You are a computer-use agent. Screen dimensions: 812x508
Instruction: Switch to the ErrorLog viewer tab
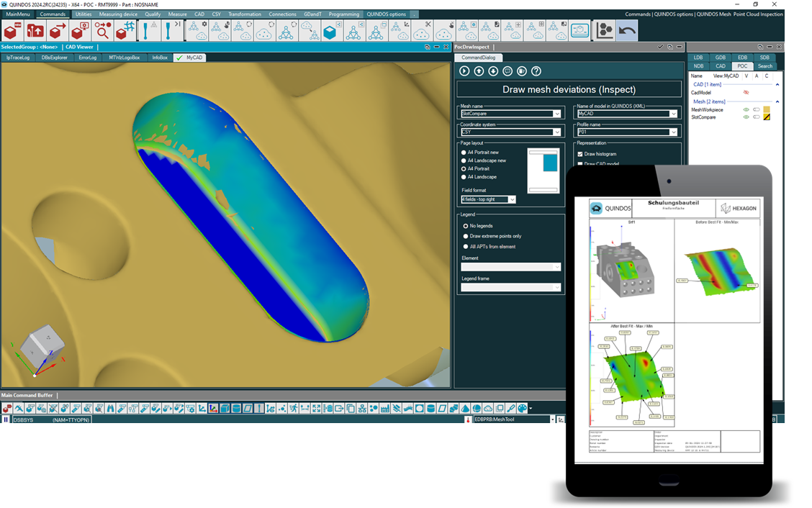click(88, 58)
